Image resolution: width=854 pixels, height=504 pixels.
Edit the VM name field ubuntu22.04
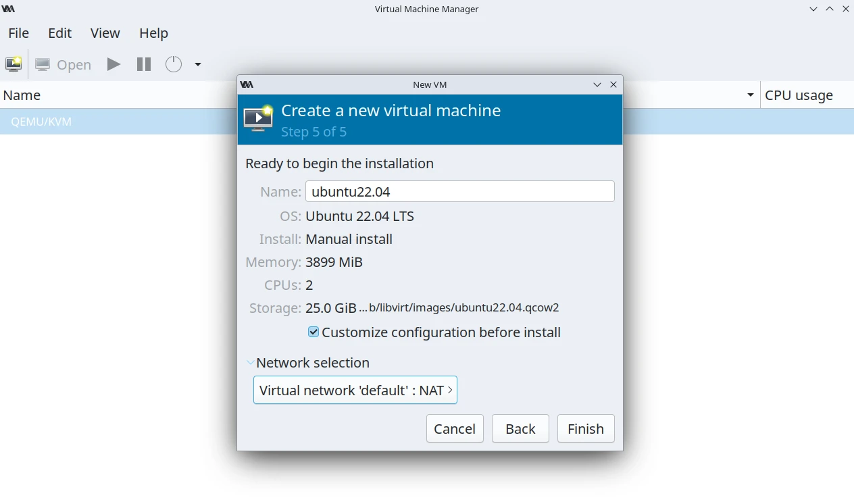(x=460, y=191)
